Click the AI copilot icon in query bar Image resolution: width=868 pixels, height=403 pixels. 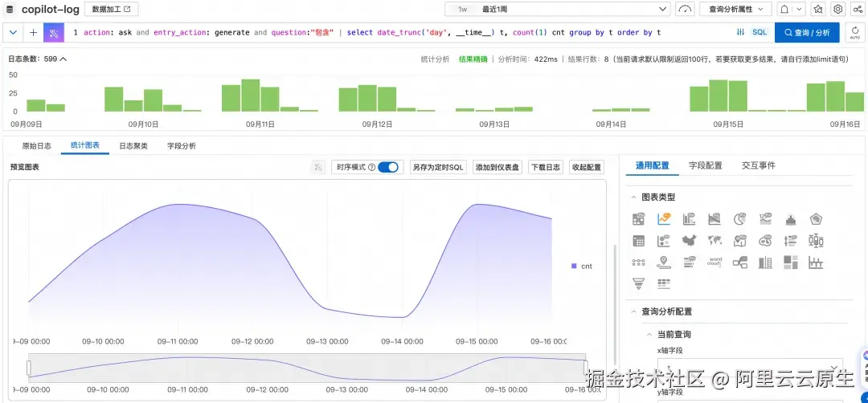[54, 33]
